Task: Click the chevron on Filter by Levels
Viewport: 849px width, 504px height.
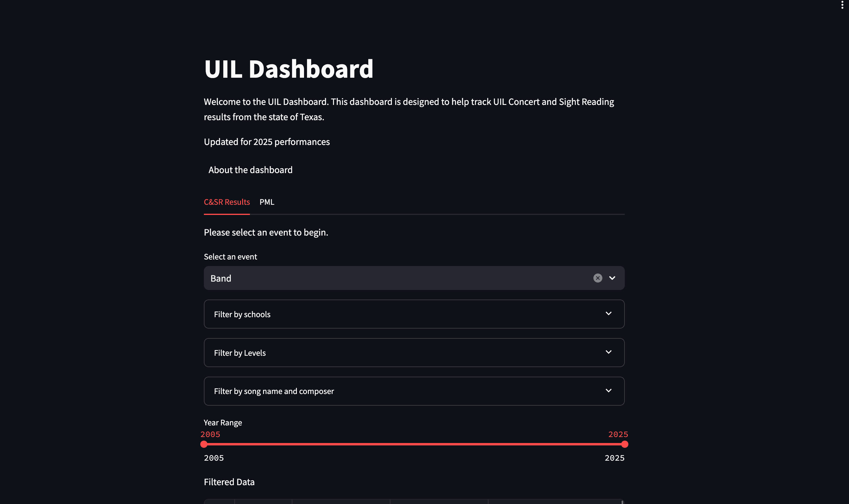Action: [x=609, y=352]
